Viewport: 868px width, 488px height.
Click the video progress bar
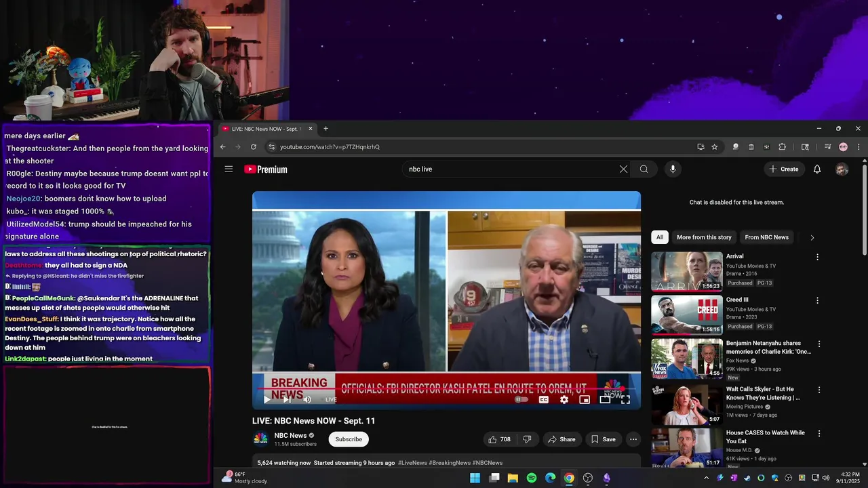[x=446, y=390]
